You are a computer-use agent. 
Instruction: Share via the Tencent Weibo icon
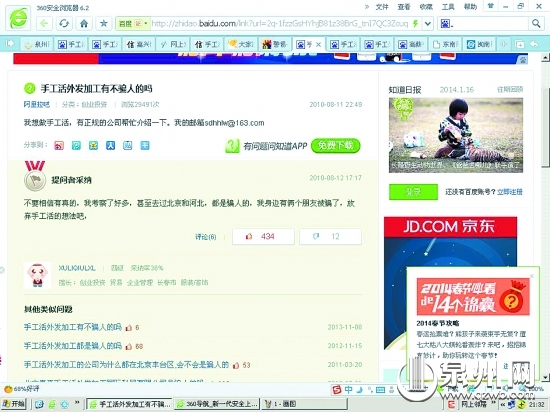(76, 146)
